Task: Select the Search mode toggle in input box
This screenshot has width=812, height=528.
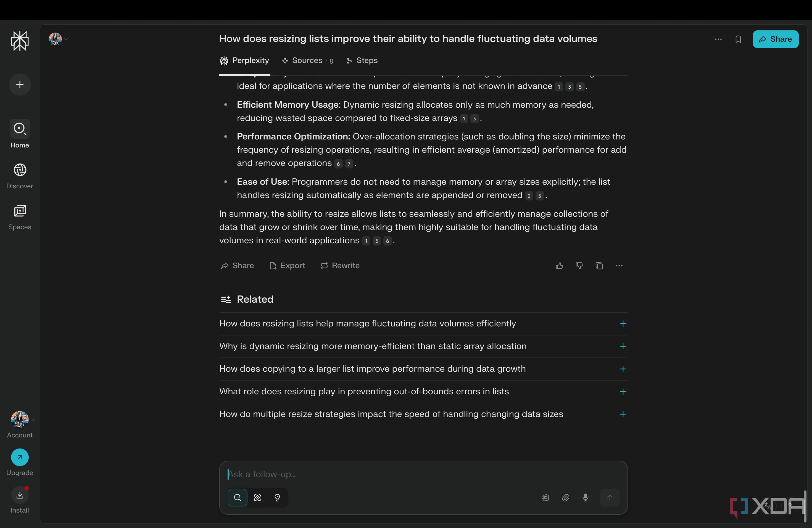Action: tap(238, 498)
